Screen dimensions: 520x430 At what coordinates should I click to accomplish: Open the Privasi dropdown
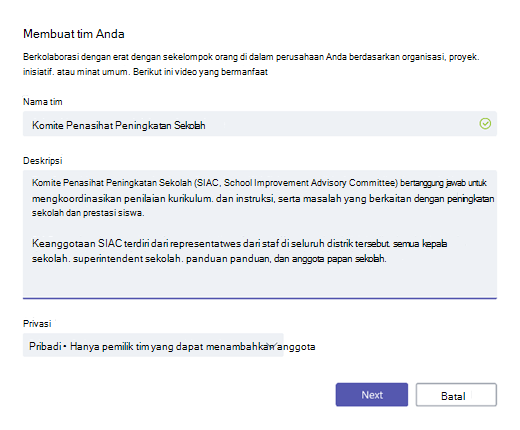coord(153,345)
